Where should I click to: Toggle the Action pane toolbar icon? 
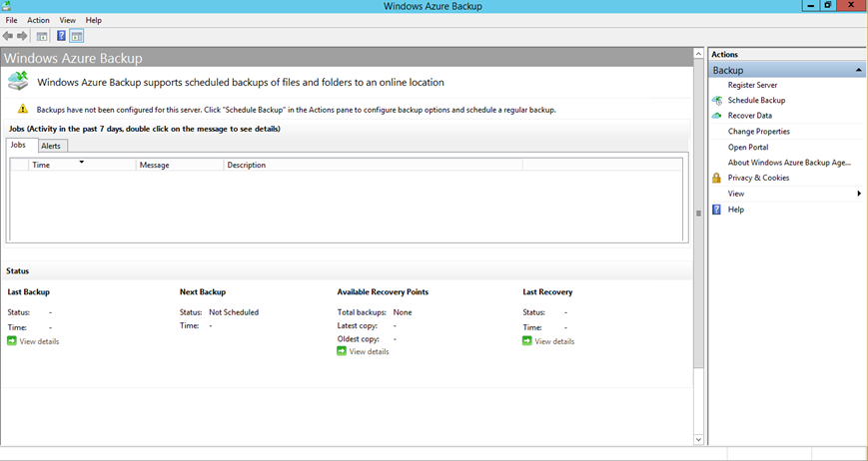coord(77,37)
